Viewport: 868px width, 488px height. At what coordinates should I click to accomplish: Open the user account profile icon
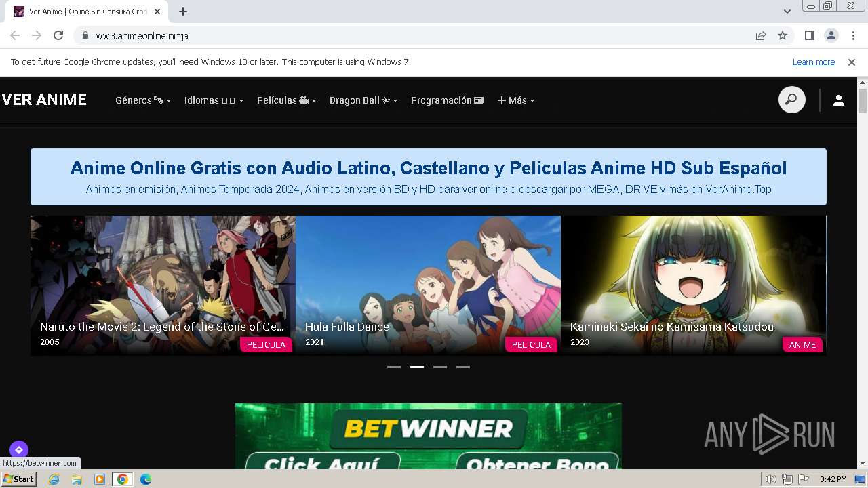click(x=839, y=100)
